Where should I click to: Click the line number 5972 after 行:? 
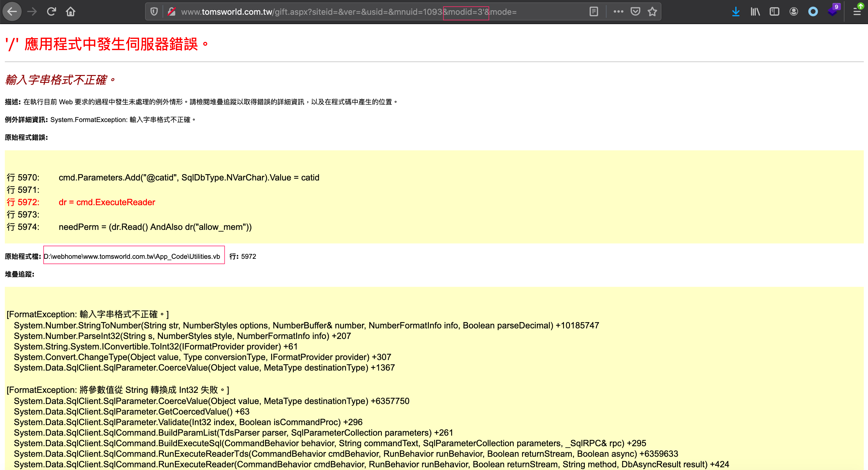pos(249,257)
